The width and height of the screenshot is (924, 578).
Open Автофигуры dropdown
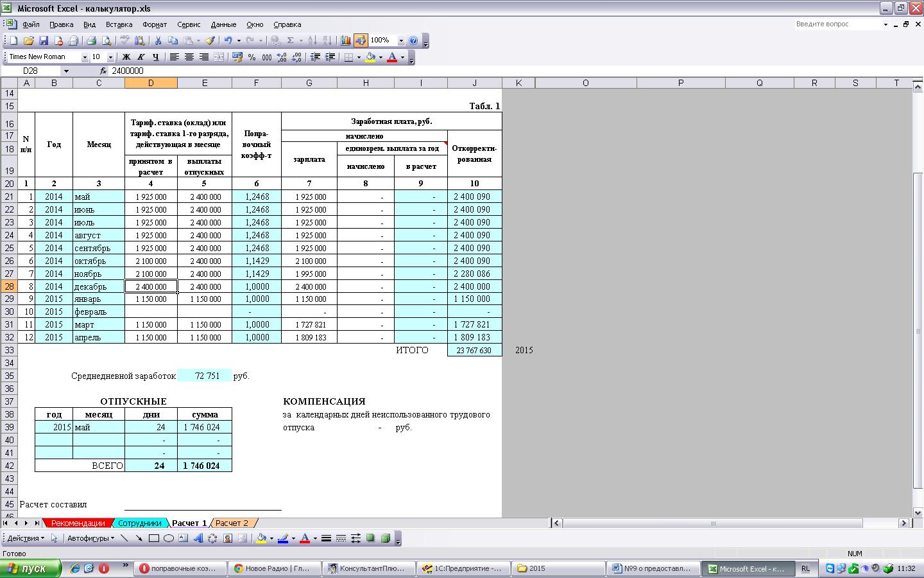tap(90, 538)
